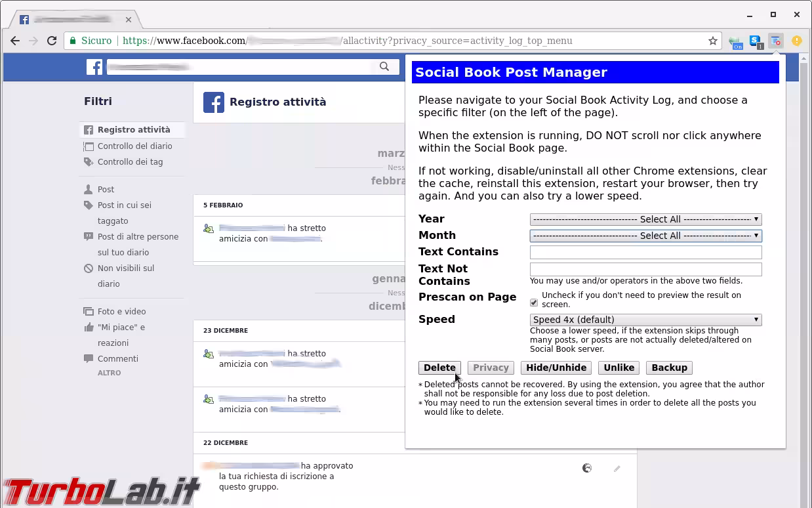The image size is (812, 508).
Task: Click the green lock secure icon
Action: (73, 41)
